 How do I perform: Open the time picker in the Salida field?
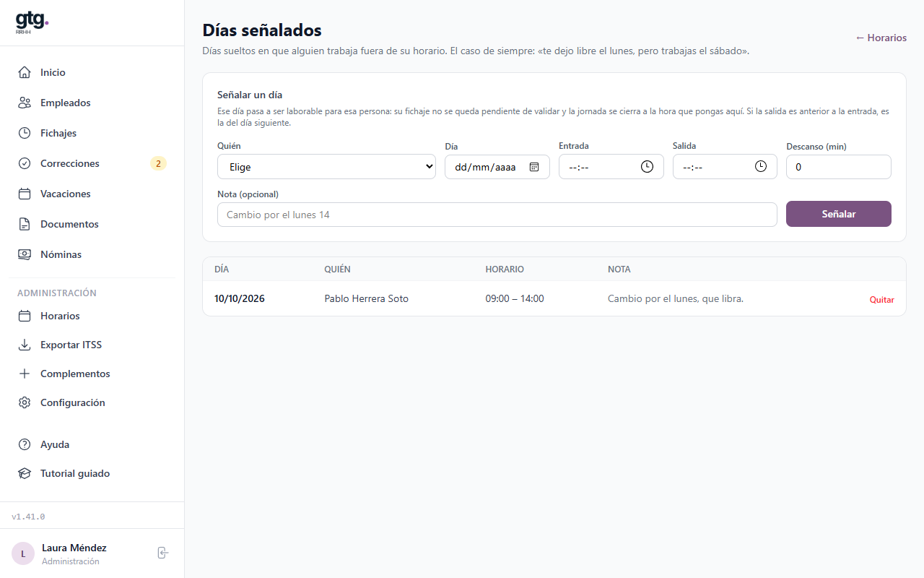point(761,166)
